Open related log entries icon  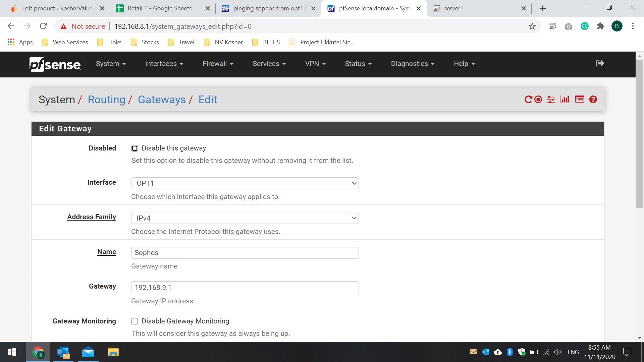point(580,100)
